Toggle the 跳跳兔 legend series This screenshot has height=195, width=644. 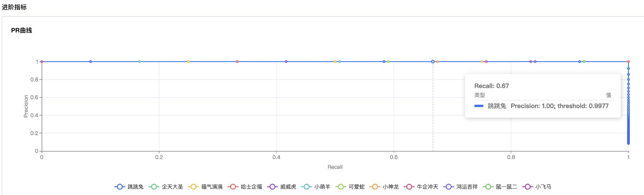[129, 186]
